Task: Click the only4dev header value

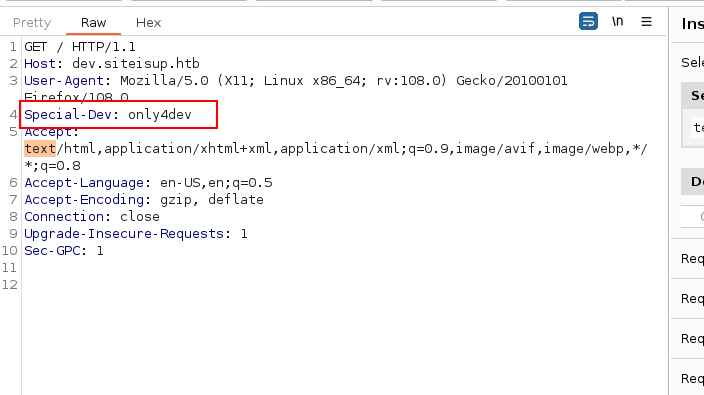Action: coord(160,114)
